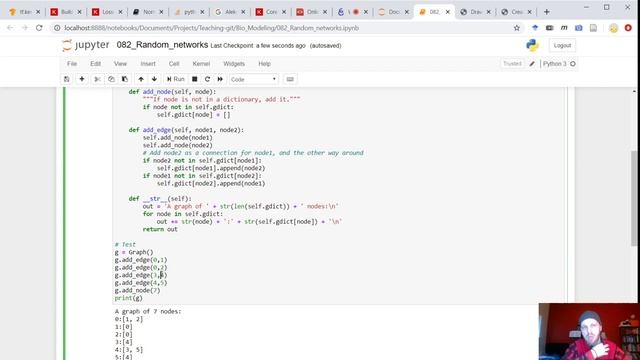Click the return out line
640x360 pixels.
(x=160, y=229)
